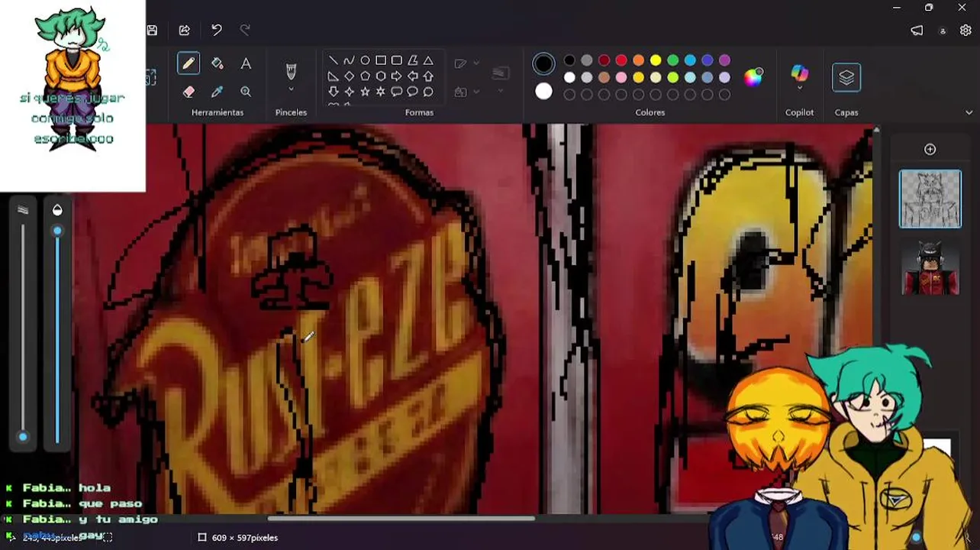This screenshot has height=550, width=980.
Task: Pick the yellow color swatch
Action: click(656, 60)
